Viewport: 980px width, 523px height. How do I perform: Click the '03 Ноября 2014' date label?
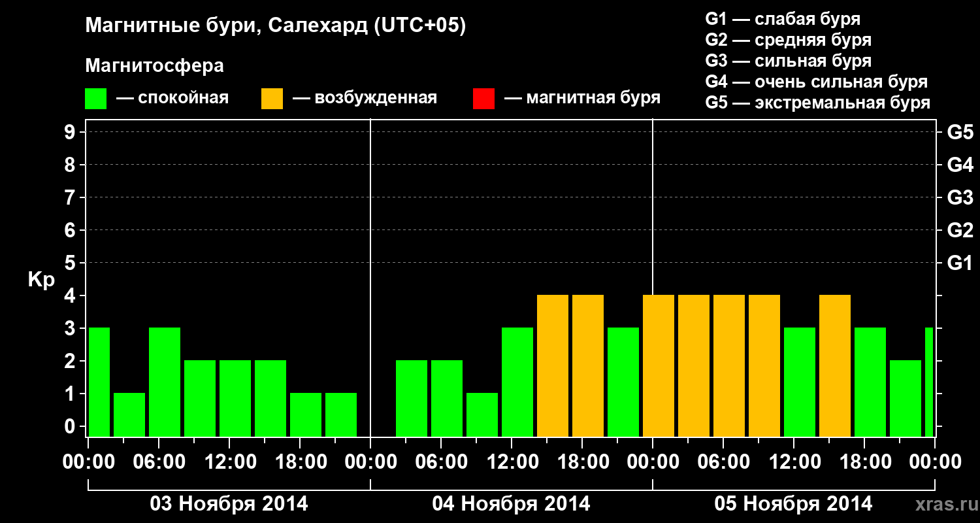[229, 503]
